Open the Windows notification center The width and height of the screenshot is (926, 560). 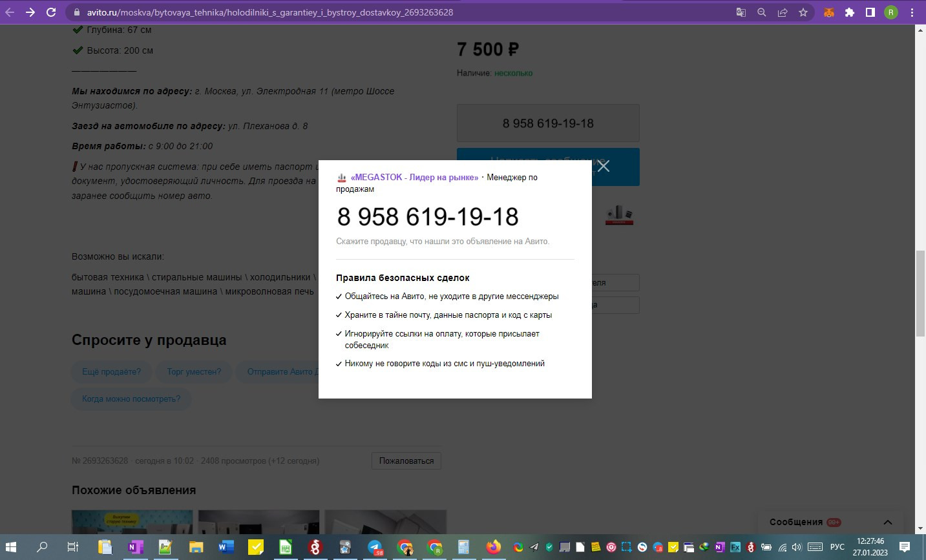click(x=905, y=547)
